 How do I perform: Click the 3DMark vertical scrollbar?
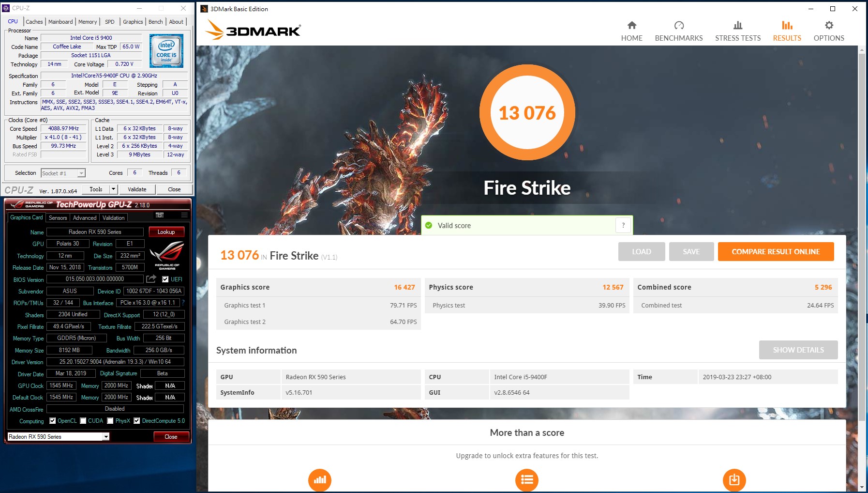point(862,237)
